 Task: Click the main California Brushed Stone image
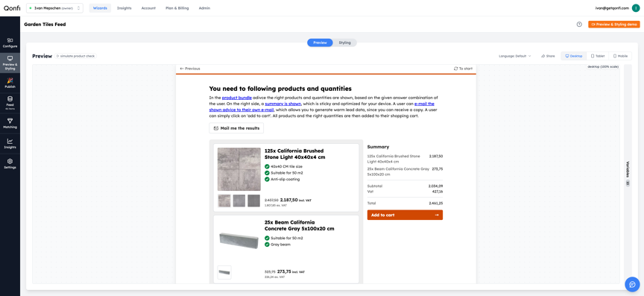(239, 169)
